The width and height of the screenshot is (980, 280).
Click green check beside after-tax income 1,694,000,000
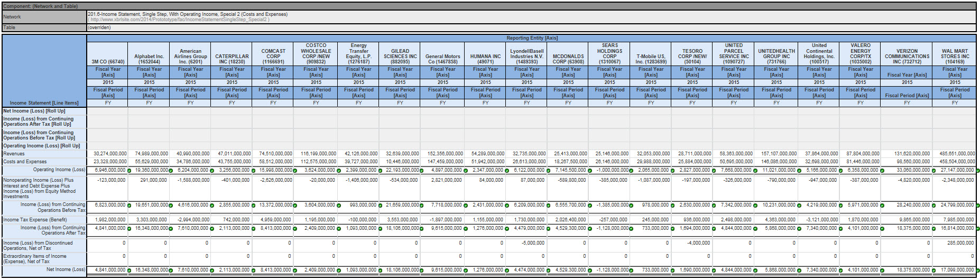715,229
